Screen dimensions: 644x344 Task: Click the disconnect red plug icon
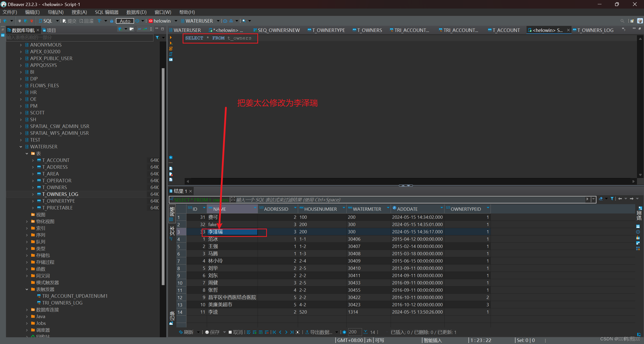click(x=32, y=21)
